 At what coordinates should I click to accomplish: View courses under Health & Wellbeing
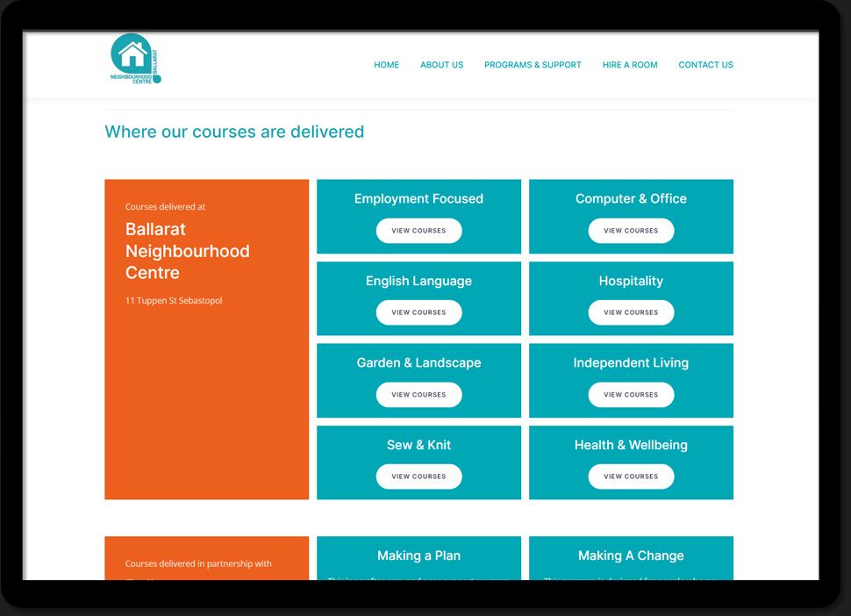631,476
